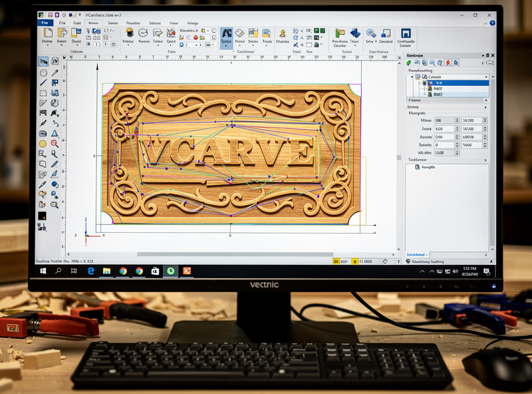This screenshot has height=394, width=532.
Task: Open the side panel options arrow beside the pin
Action: [483, 55]
